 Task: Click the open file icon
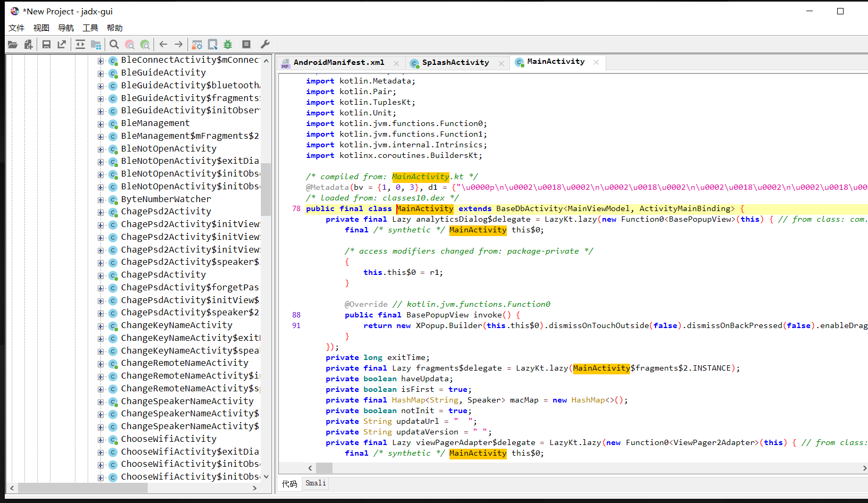tap(12, 44)
